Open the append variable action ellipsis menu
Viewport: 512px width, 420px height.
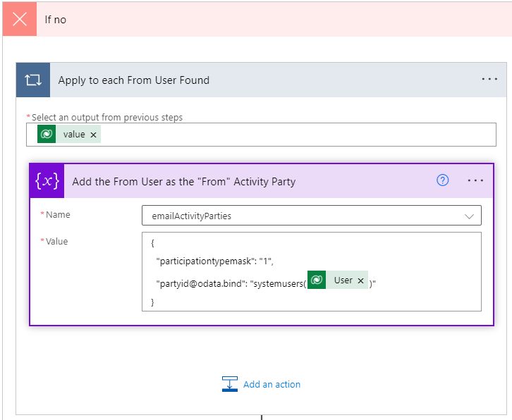tap(475, 181)
